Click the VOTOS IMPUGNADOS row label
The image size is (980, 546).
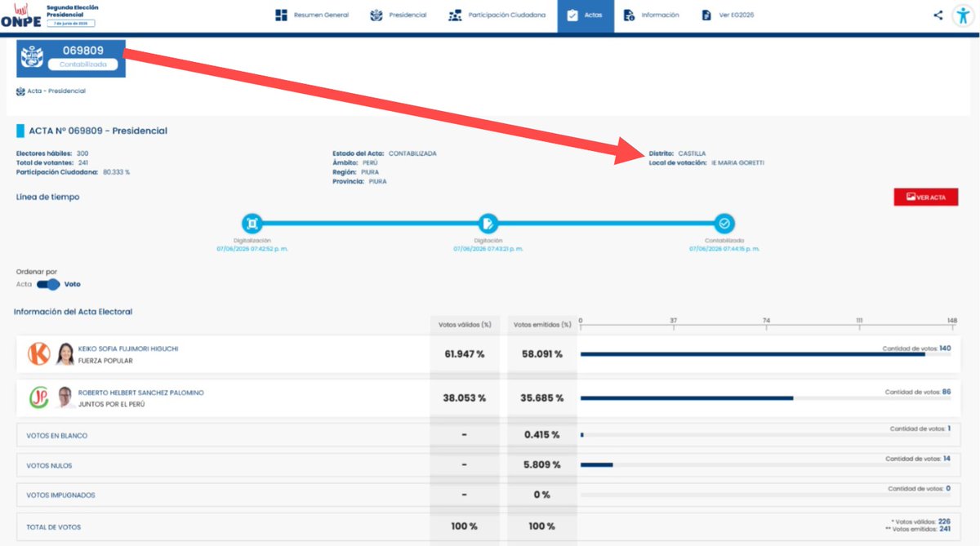(60, 495)
